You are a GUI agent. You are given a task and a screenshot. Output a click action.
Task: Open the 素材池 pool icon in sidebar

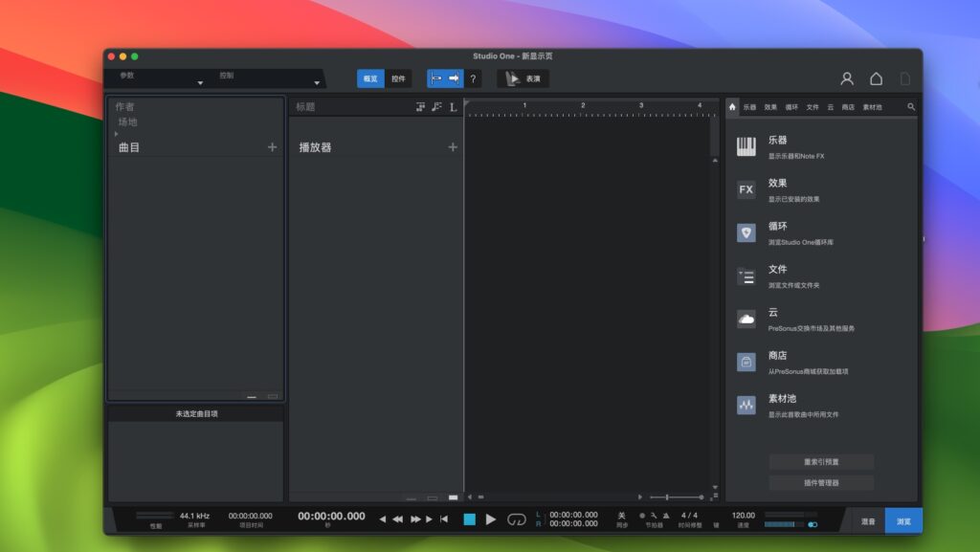746,404
